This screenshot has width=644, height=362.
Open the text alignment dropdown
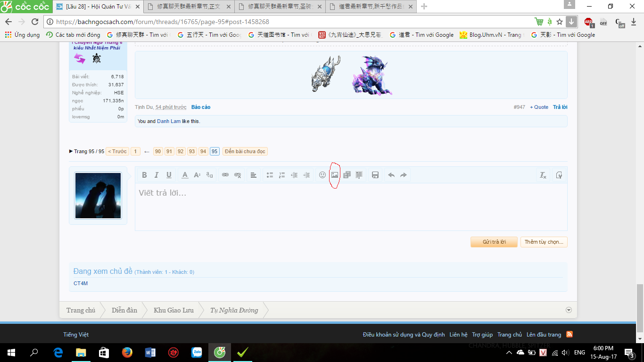click(x=254, y=175)
